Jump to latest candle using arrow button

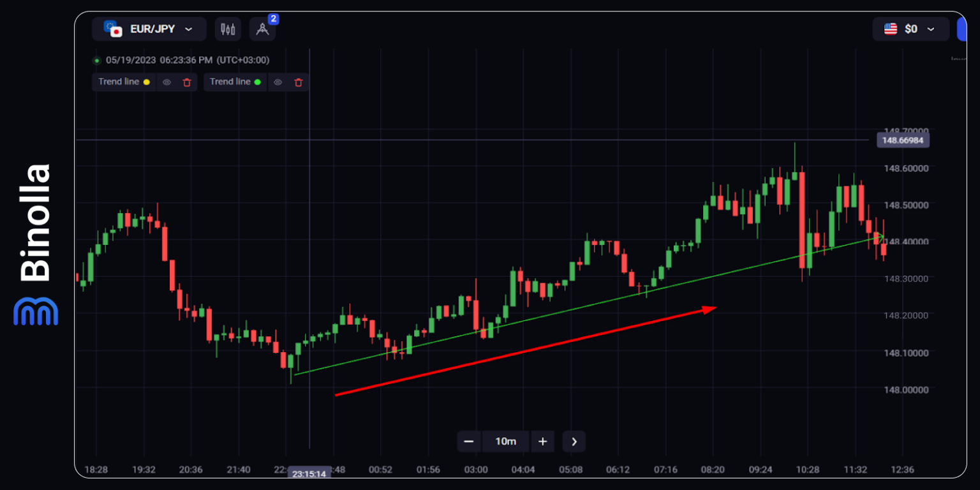tap(574, 442)
